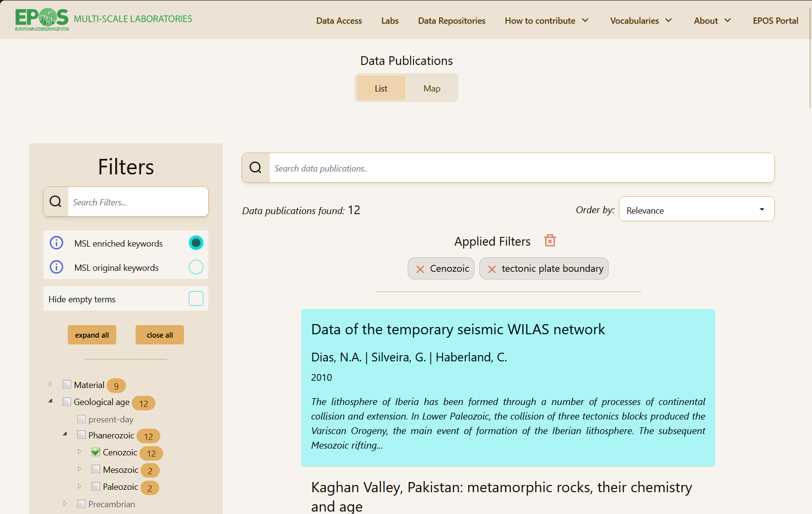Viewport: 812px width, 514px height.
Task: Click the expand all button
Action: (x=92, y=335)
